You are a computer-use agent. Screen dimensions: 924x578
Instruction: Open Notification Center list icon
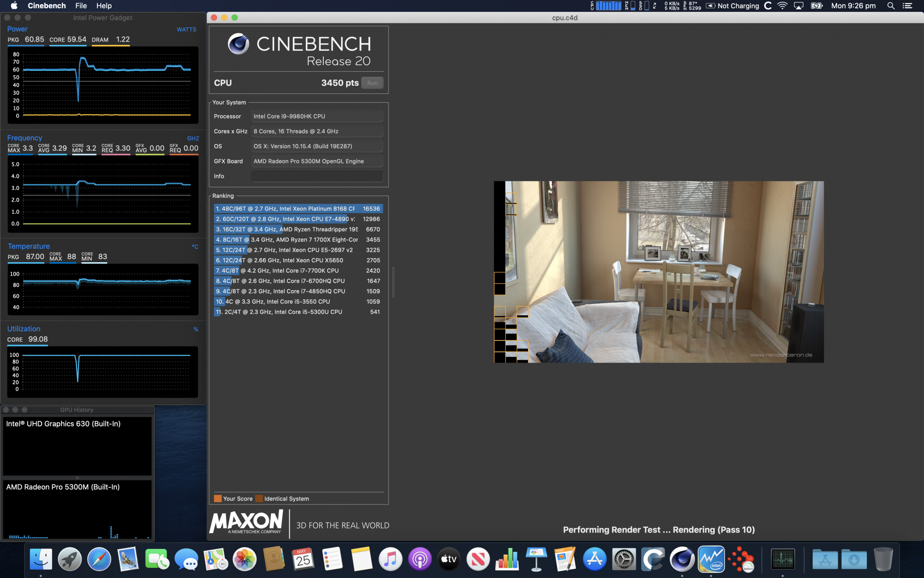click(x=907, y=6)
